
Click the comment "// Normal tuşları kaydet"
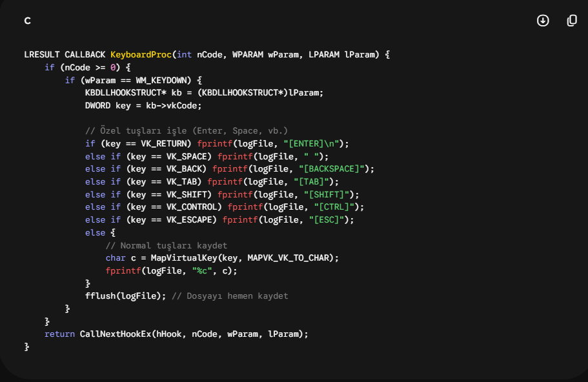(x=166, y=246)
